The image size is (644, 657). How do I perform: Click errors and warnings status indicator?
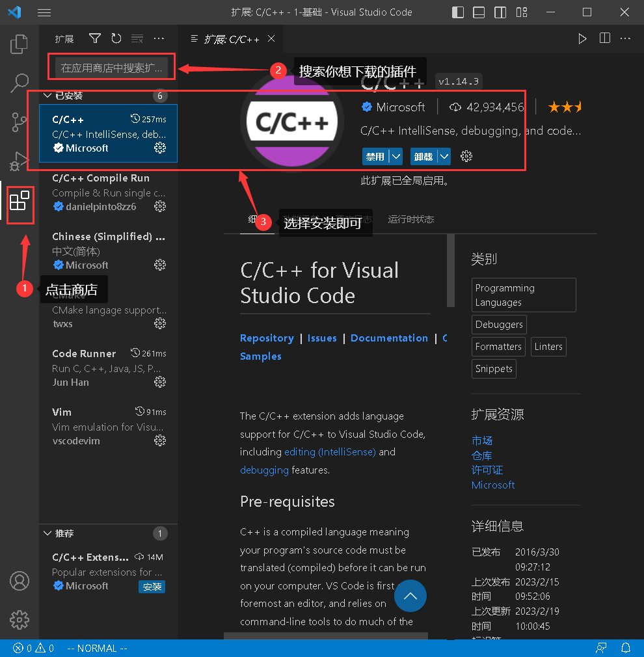[x=34, y=648]
